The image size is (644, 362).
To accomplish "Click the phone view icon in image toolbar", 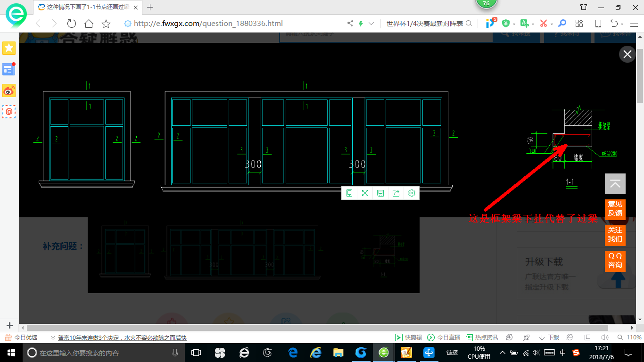I will [349, 193].
